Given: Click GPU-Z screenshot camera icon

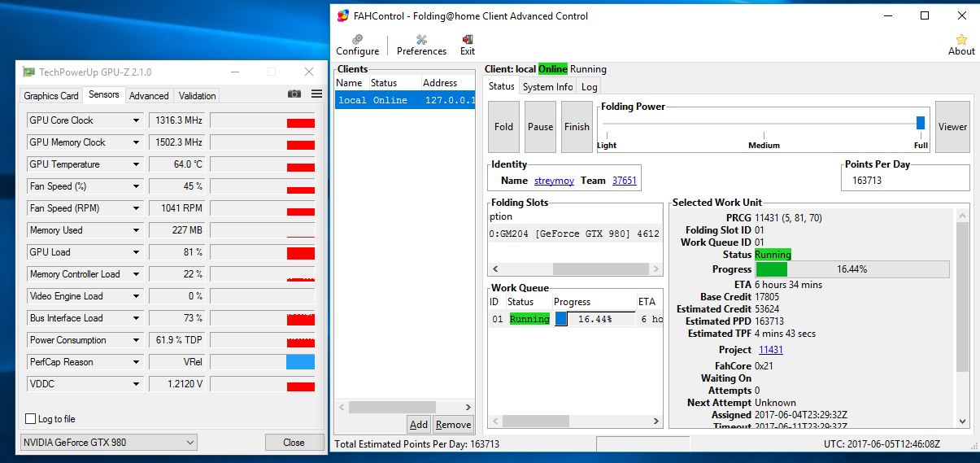Looking at the screenshot, I should (x=294, y=94).
